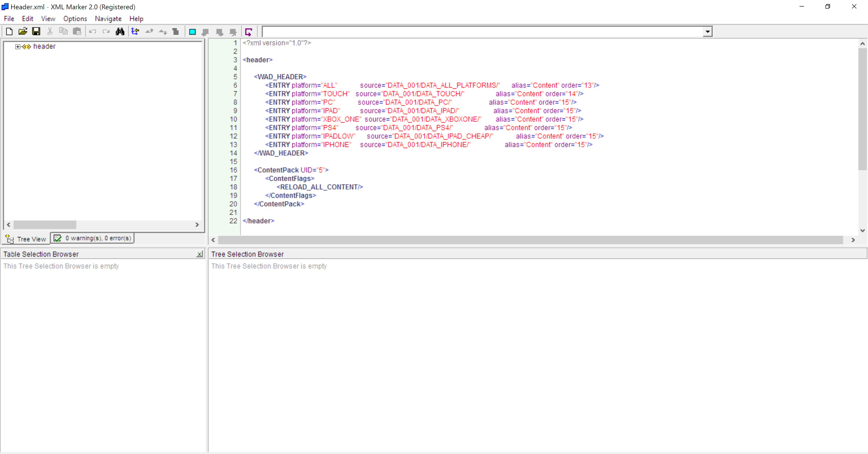Image resolution: width=868 pixels, height=454 pixels.
Task: Click the DATA_001/DATA_PC/ source value
Action: (x=418, y=102)
